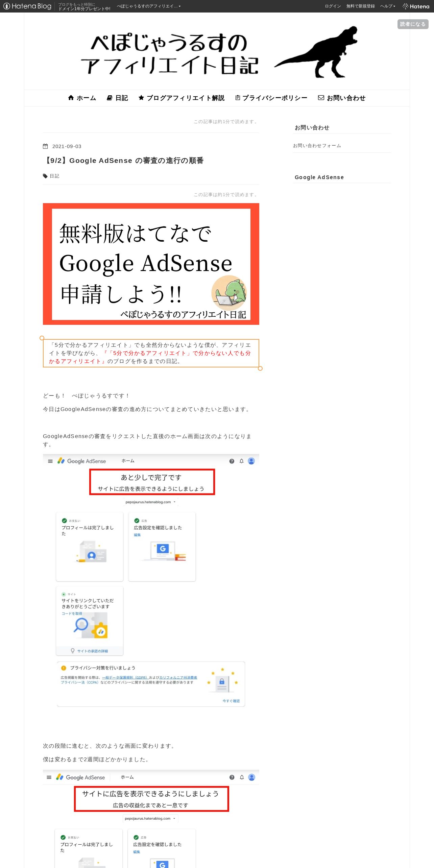The height and width of the screenshot is (868, 434).
Task: Click green check icon on プロフィール card in first screenshot
Action: click(x=64, y=521)
